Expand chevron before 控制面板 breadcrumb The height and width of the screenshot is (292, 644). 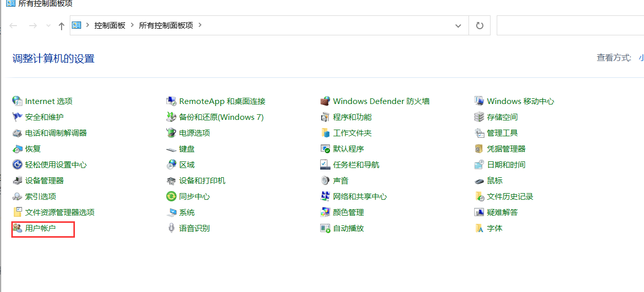[88, 25]
